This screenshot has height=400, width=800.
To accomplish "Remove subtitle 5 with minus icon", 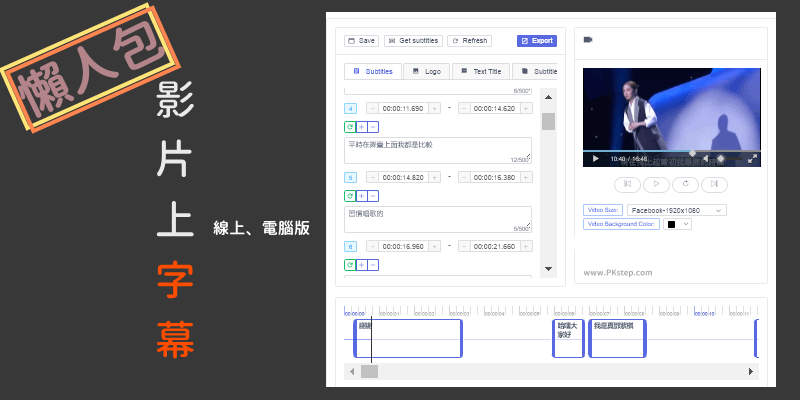I will click(x=373, y=196).
